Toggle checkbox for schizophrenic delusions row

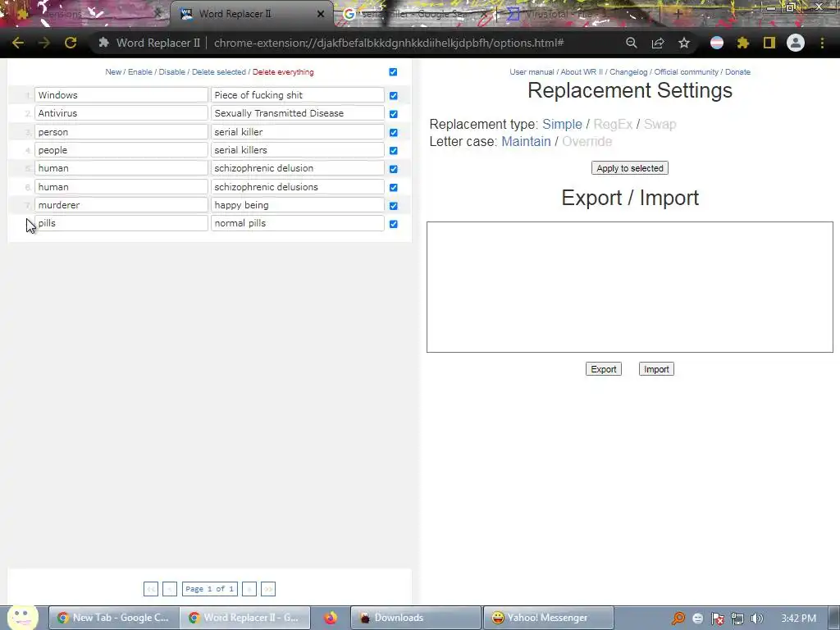coord(394,188)
